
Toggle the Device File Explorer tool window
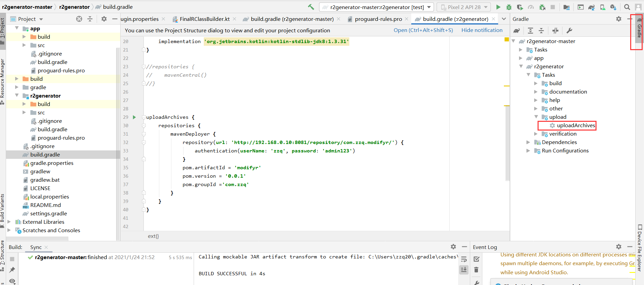[640, 248]
